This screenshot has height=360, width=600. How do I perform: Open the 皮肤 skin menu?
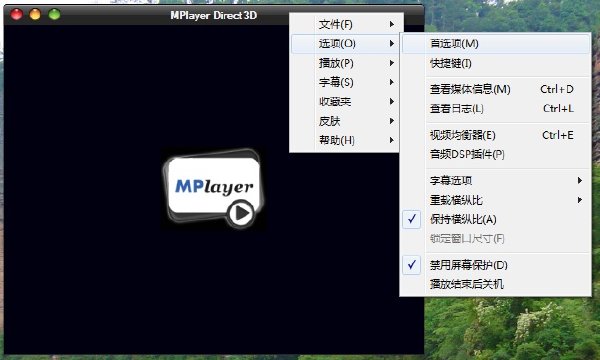click(x=344, y=121)
